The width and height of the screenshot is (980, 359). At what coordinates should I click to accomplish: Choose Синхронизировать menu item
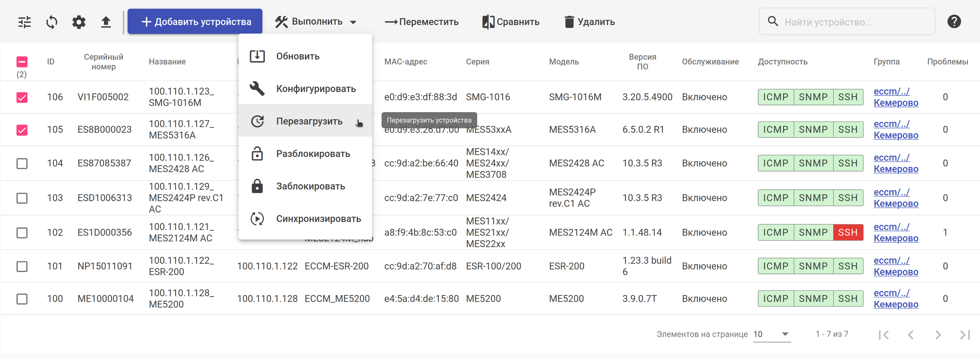click(318, 219)
